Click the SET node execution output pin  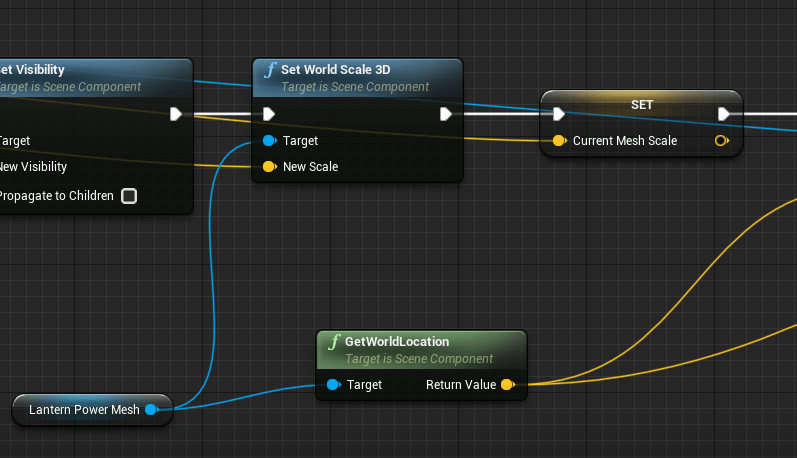tap(723, 114)
